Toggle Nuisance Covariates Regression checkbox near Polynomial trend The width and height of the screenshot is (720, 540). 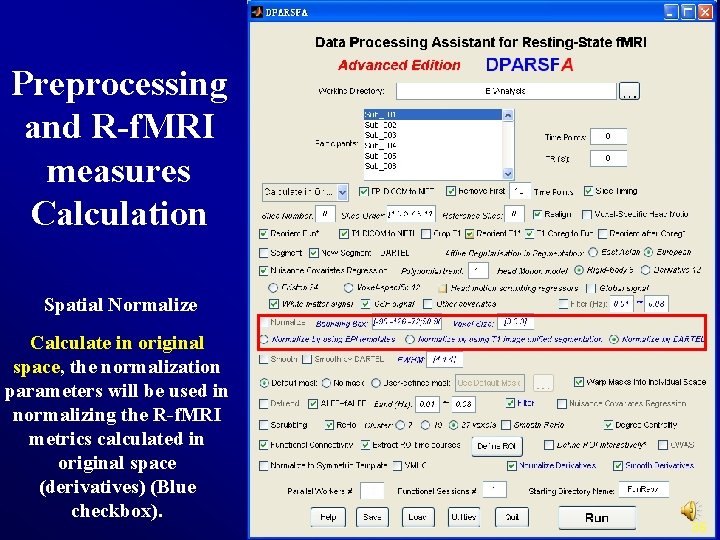tap(264, 270)
